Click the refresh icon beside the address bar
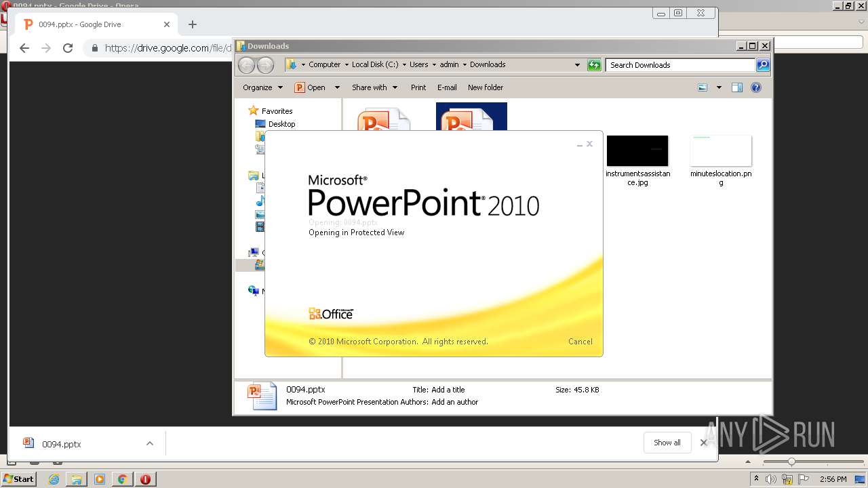This screenshot has width=868, height=488. (x=594, y=65)
